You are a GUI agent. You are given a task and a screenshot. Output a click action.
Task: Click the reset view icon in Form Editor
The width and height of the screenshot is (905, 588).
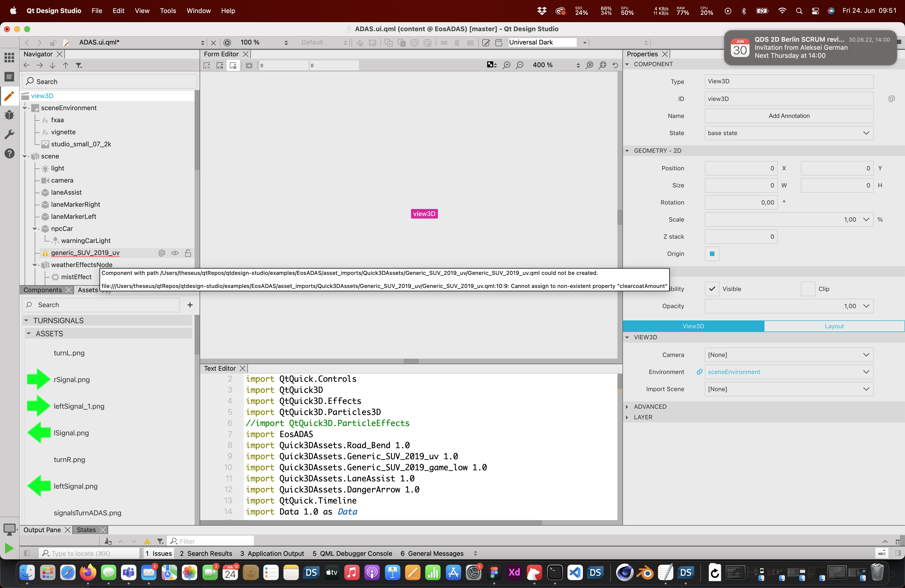615,65
